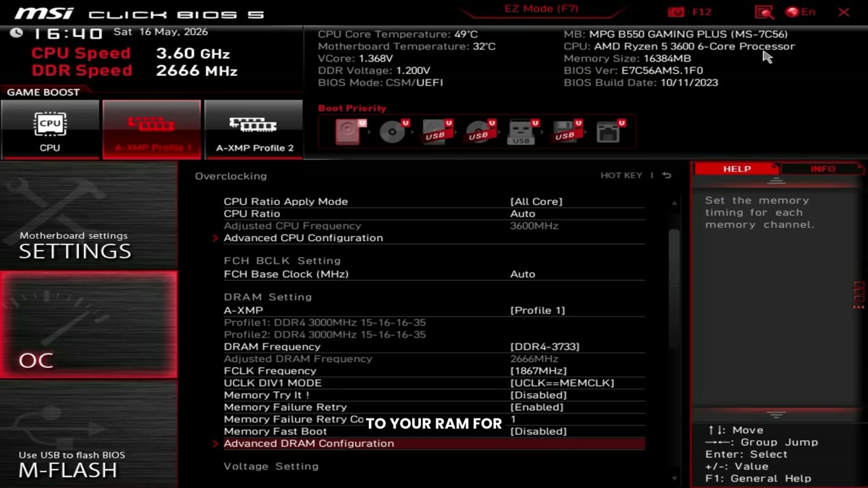Open M-FLASH USB BIOS flash section
This screenshot has width=868, height=488.
point(88,434)
